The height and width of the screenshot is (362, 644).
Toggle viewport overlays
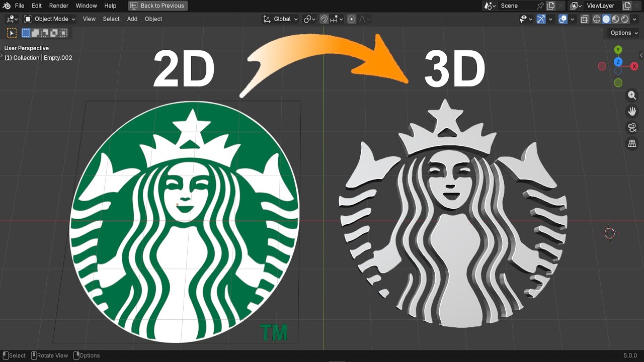[x=563, y=19]
